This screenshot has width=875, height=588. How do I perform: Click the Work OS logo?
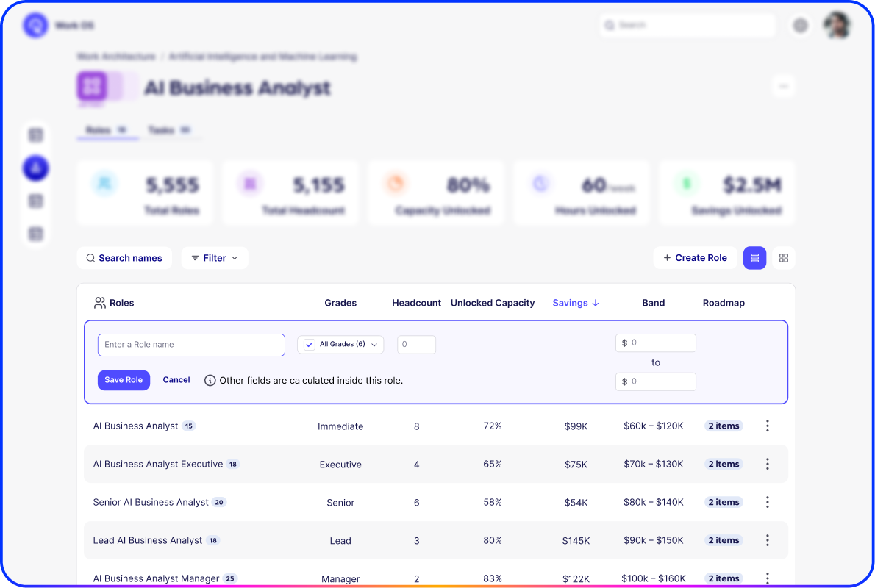pyautogui.click(x=35, y=25)
